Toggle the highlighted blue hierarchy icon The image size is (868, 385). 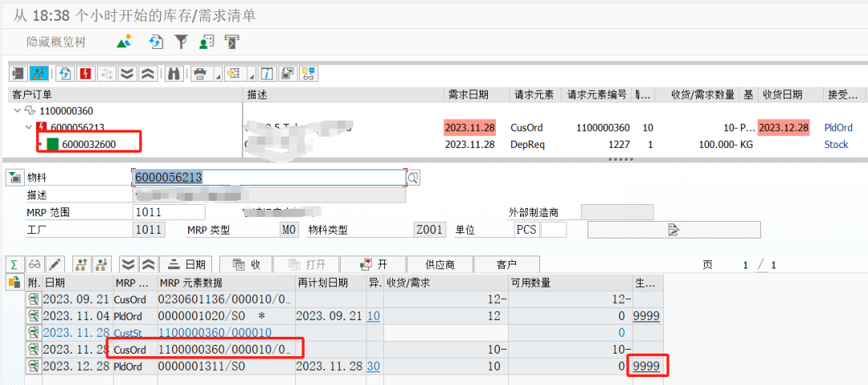pyautogui.click(x=39, y=74)
